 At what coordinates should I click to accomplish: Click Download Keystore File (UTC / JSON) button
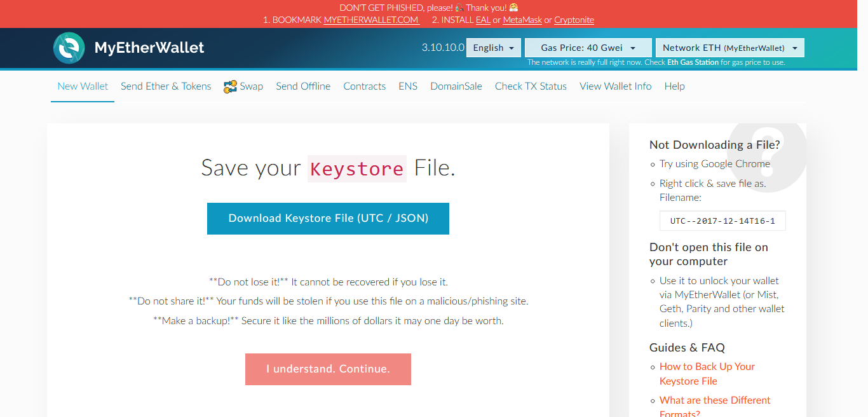coord(328,219)
